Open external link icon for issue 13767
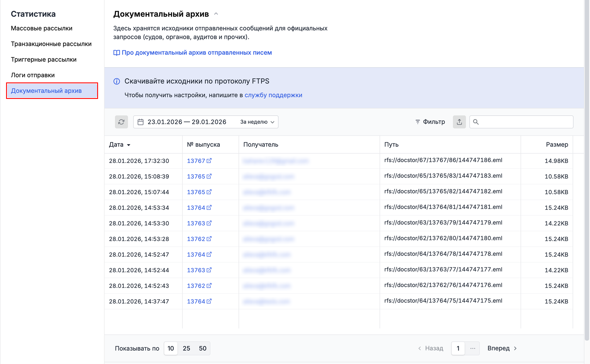The width and height of the screenshot is (590, 364). coord(209,161)
